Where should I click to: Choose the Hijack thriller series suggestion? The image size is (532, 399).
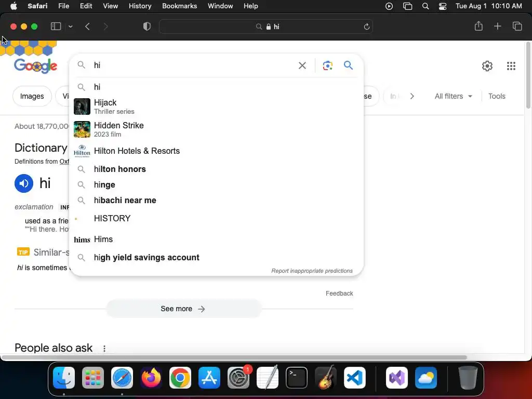pos(216,107)
